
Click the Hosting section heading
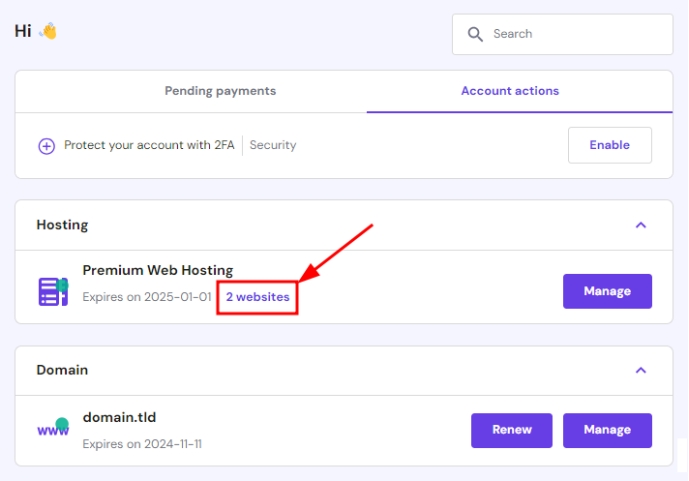pos(62,225)
